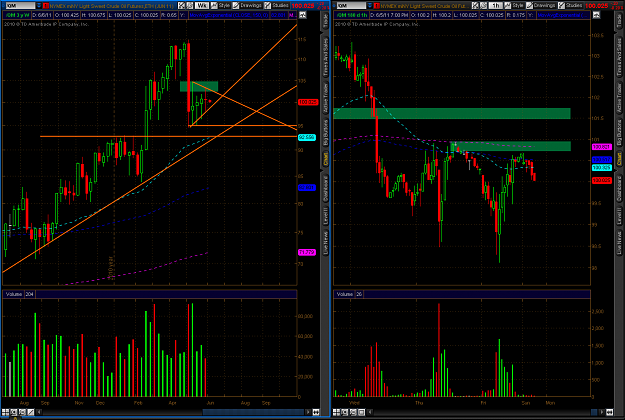Click the drawing pencil icon at left chart bottom
The width and height of the screenshot is (625, 420).
coord(31,412)
